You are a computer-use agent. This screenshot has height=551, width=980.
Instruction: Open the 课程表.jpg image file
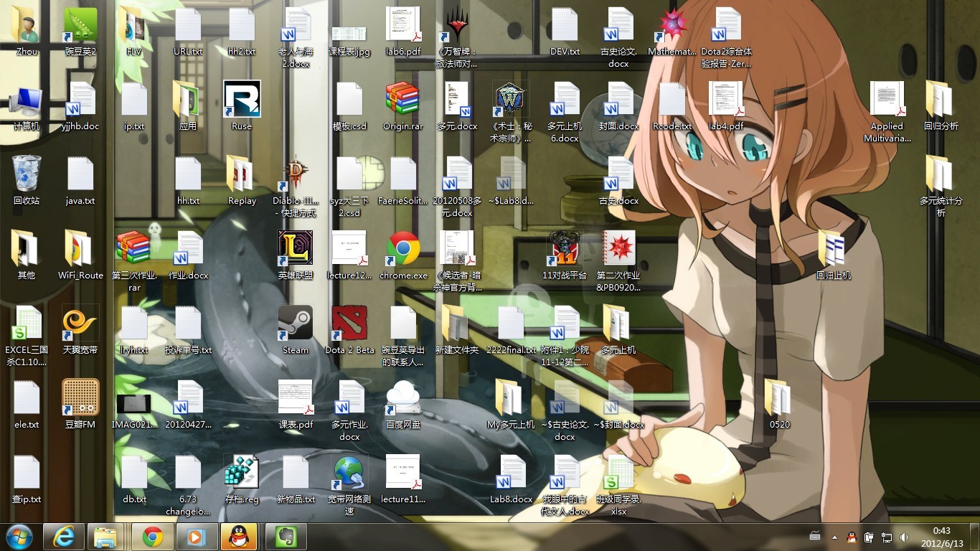[x=349, y=33]
